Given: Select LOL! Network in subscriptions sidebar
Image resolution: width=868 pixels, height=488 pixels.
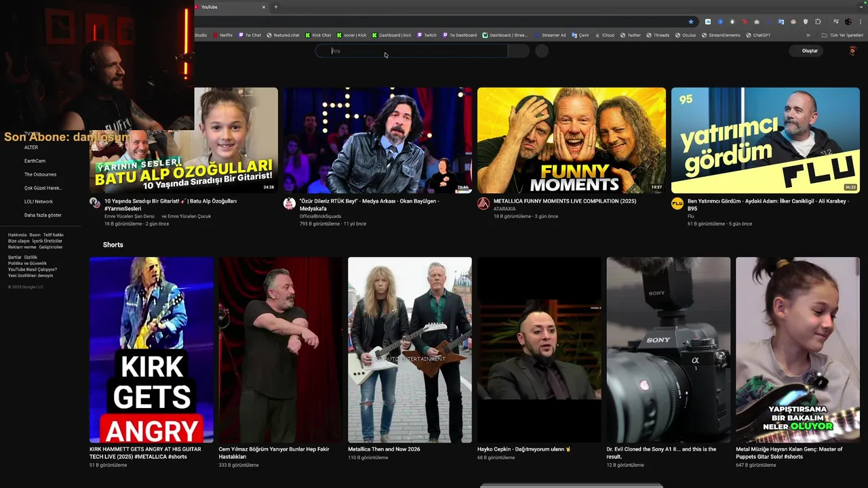Looking at the screenshot, I should (x=38, y=201).
